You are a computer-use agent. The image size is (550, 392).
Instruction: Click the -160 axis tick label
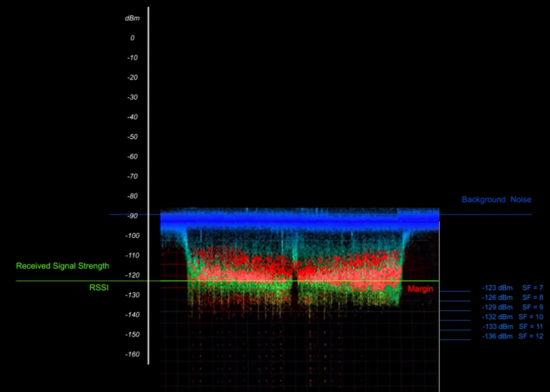132,354
